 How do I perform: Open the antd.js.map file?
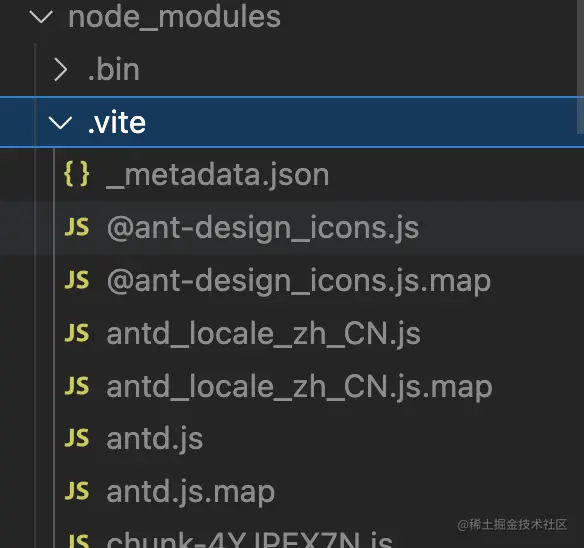[191, 492]
